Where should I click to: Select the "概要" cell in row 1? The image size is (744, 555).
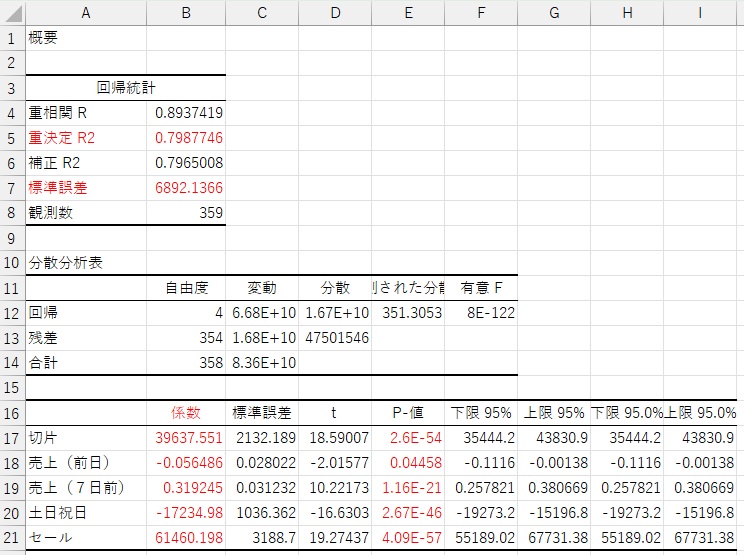[85, 38]
